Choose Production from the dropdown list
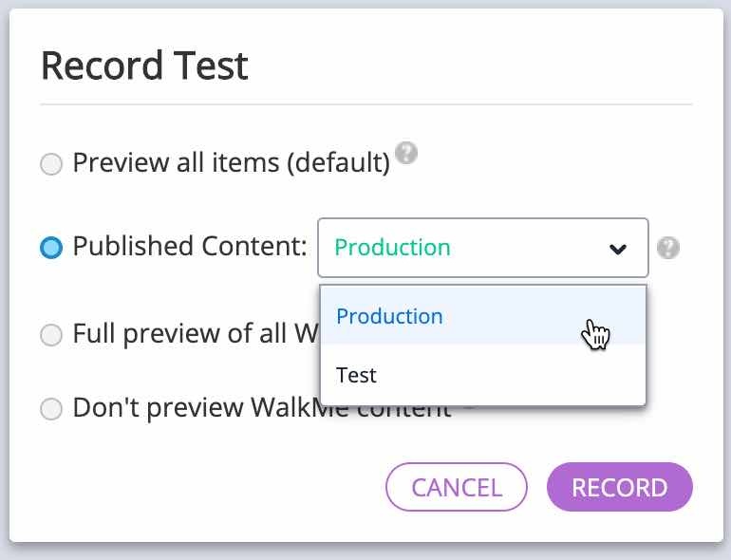 pyautogui.click(x=483, y=316)
